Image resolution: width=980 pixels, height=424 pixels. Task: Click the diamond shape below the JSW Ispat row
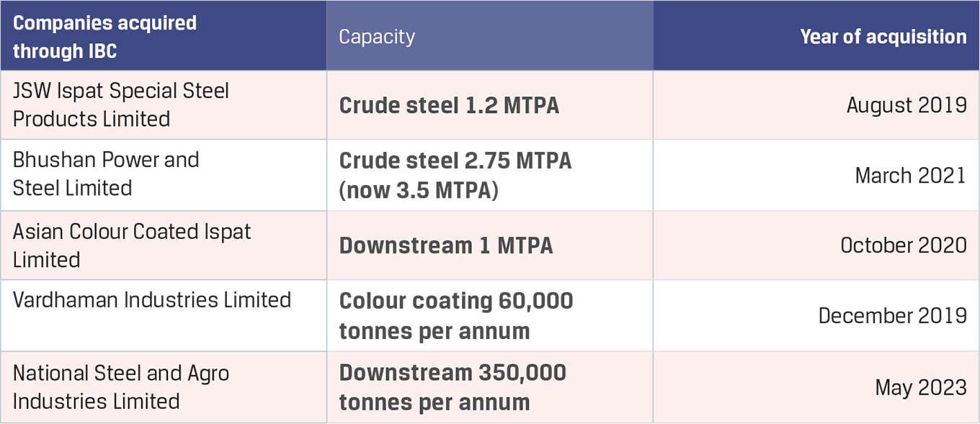pos(653,175)
